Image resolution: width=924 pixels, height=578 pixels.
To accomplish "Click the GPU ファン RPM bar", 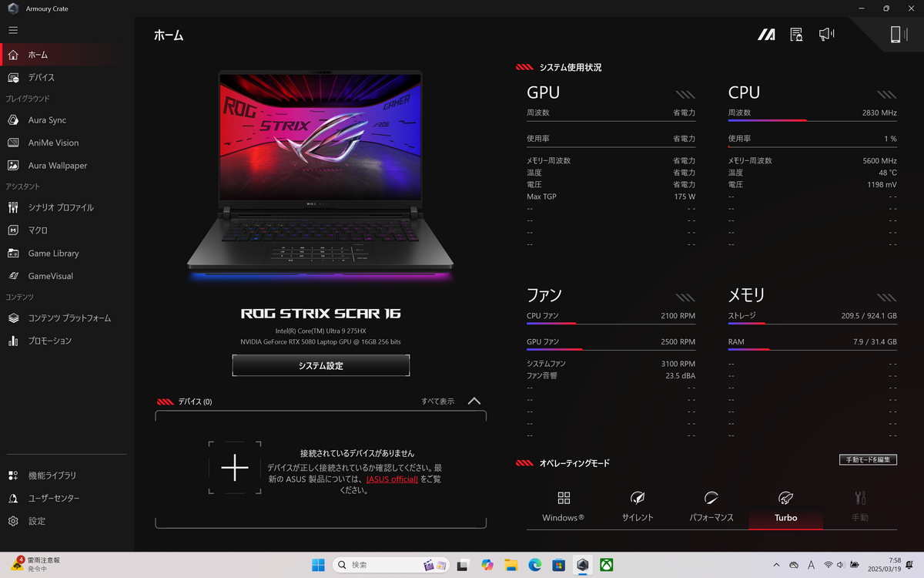I will (x=611, y=349).
